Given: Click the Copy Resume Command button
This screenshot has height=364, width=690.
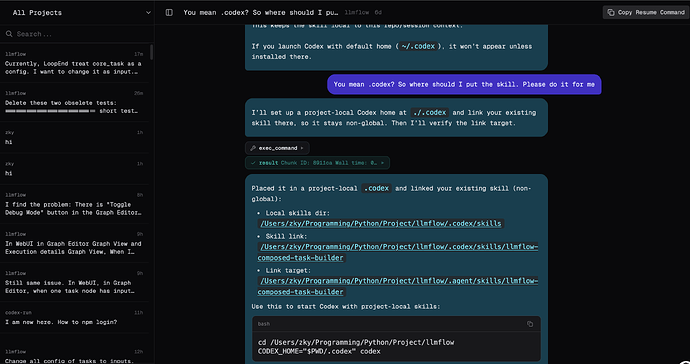Looking at the screenshot, I should tap(645, 12).
